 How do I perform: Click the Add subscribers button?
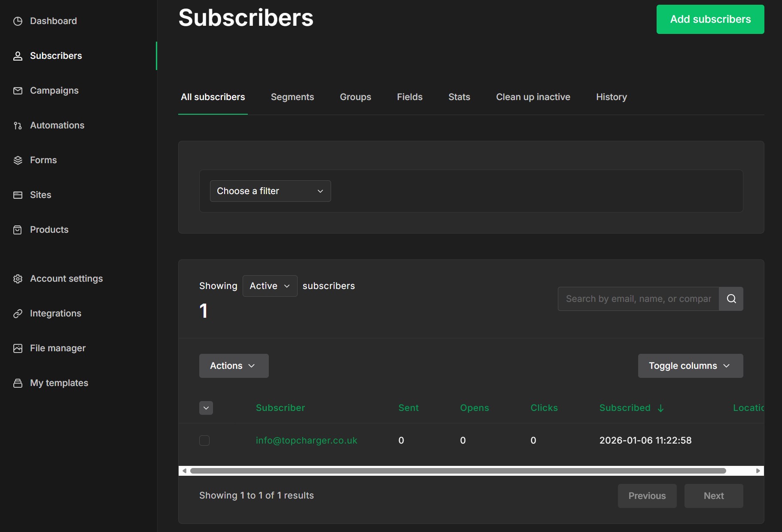tap(710, 19)
